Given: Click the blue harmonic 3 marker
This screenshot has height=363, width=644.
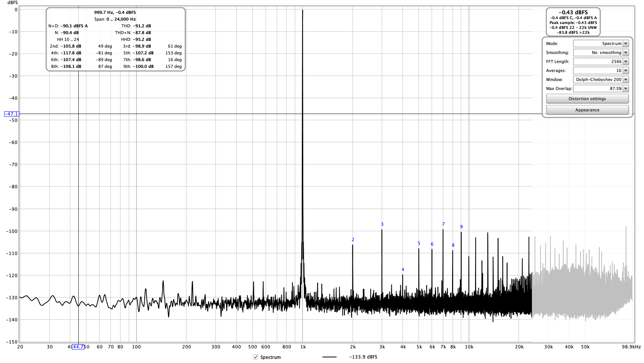Looking at the screenshot, I should point(382,224).
